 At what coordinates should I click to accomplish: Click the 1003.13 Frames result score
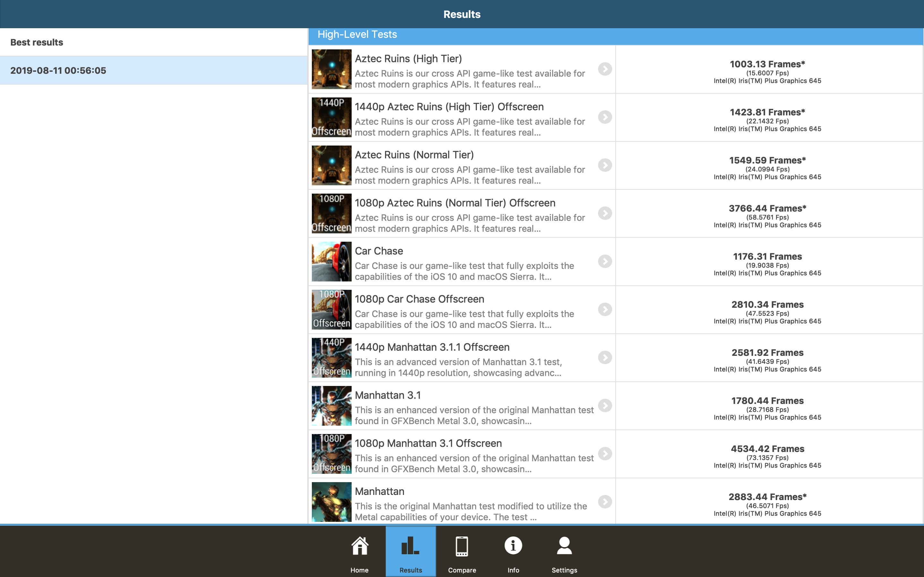(x=767, y=64)
